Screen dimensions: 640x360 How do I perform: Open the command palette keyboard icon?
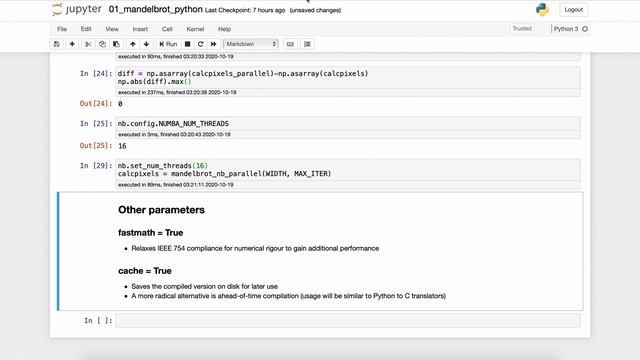tap(290, 44)
